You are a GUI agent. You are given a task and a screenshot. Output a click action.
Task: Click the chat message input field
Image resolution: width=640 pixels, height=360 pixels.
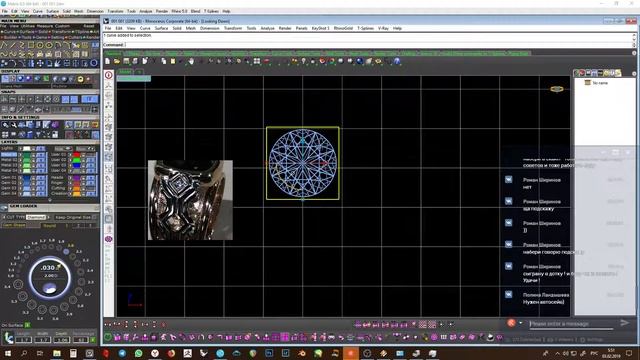pos(571,324)
